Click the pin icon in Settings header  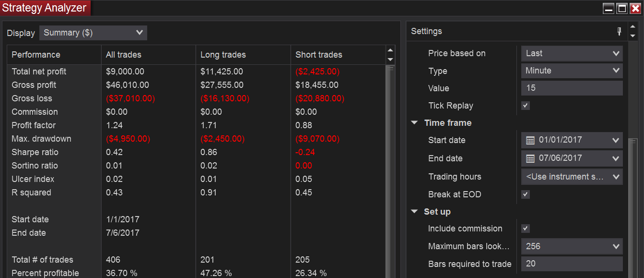coord(619,32)
